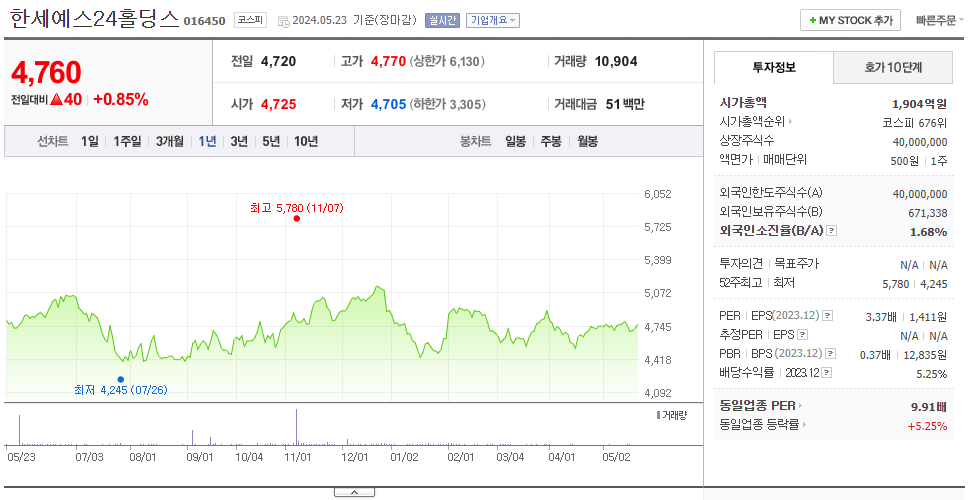968x500 pixels.
Task: Switch to 일봉 candle chart
Action: click(x=515, y=141)
